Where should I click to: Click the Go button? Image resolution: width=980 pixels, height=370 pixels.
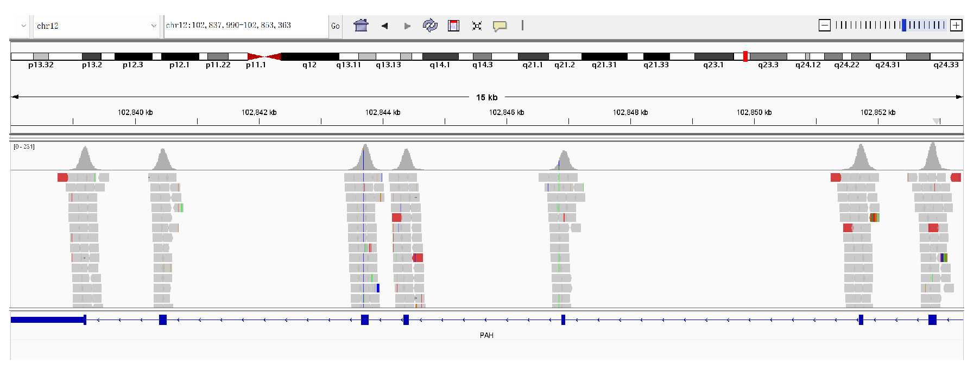click(x=336, y=25)
